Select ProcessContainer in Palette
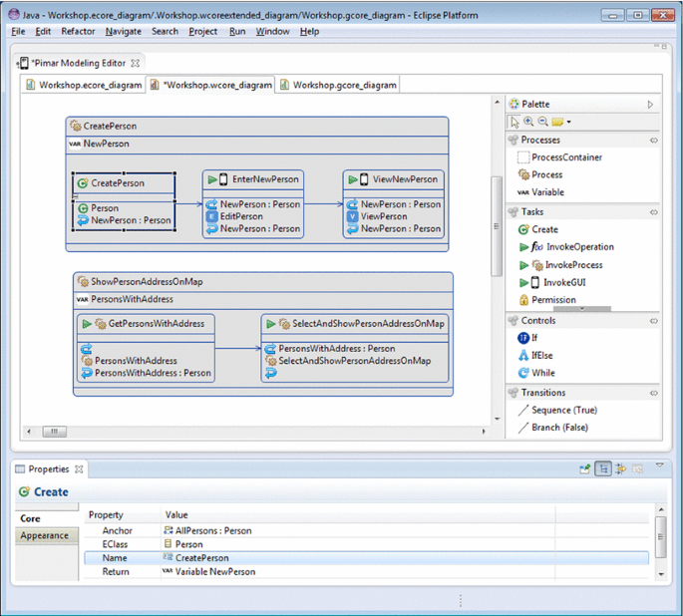Screen dimensions: 683x616 pyautogui.click(x=559, y=157)
